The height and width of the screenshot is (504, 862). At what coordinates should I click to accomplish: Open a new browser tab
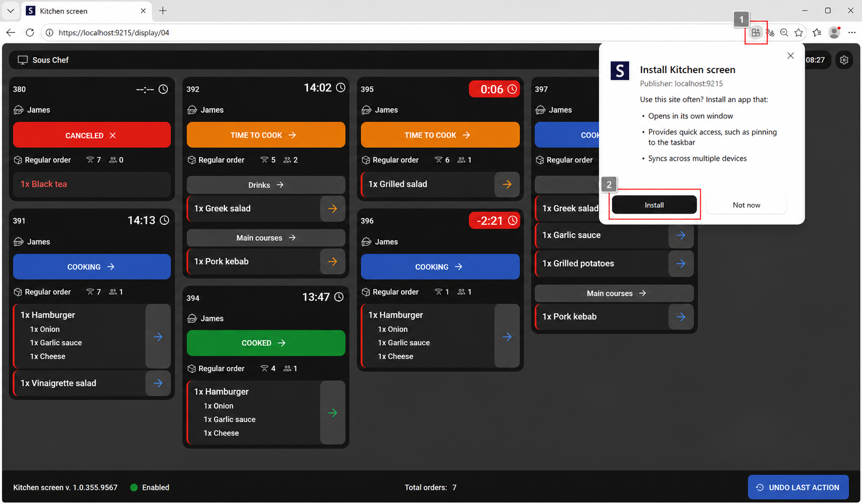pyautogui.click(x=163, y=11)
